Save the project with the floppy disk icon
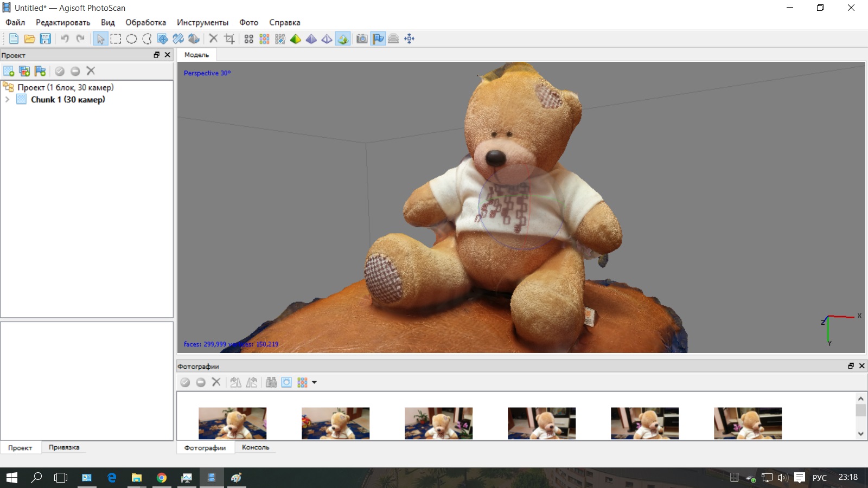868x488 pixels. click(45, 38)
